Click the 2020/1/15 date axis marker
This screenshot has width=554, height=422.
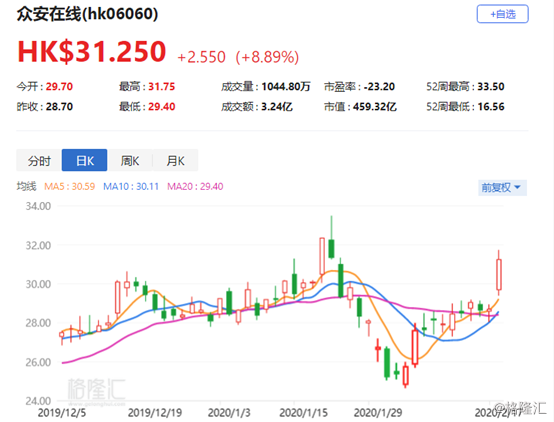point(303,412)
